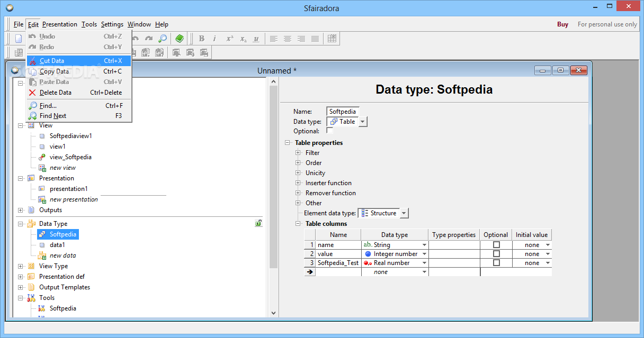Choose Cut Data from Edit menu
Image resolution: width=644 pixels, height=338 pixels.
pos(79,61)
